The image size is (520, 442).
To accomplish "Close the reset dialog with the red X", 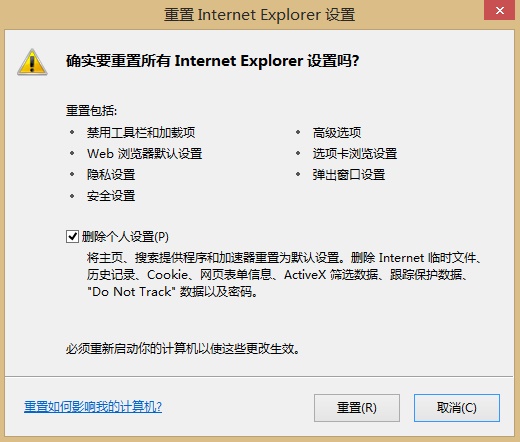I will tap(499, 10).
